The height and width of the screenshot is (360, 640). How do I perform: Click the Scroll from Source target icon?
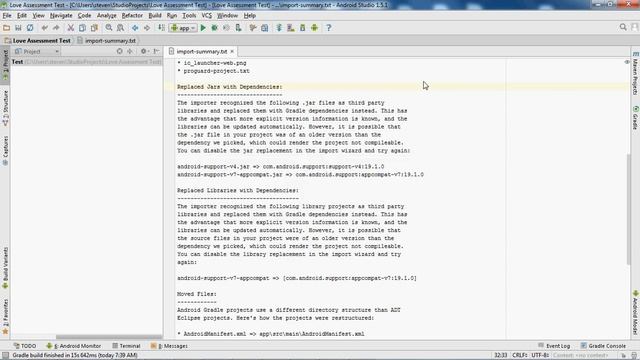click(119, 51)
